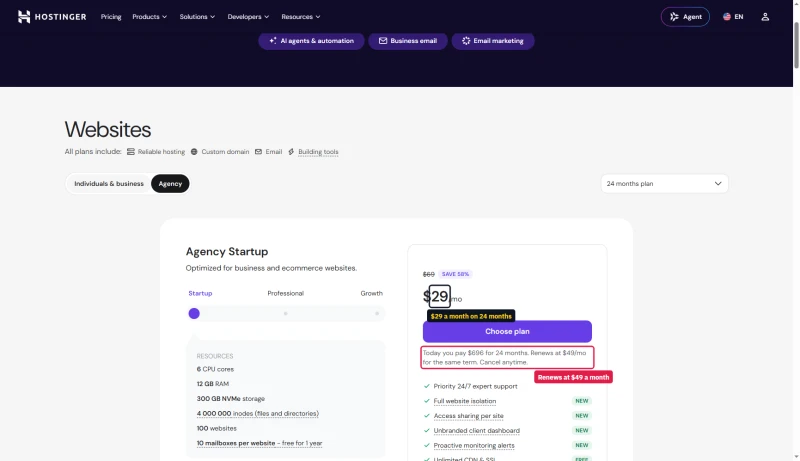The image size is (800, 461).
Task: Click the Full website isolation feature
Action: click(465, 401)
